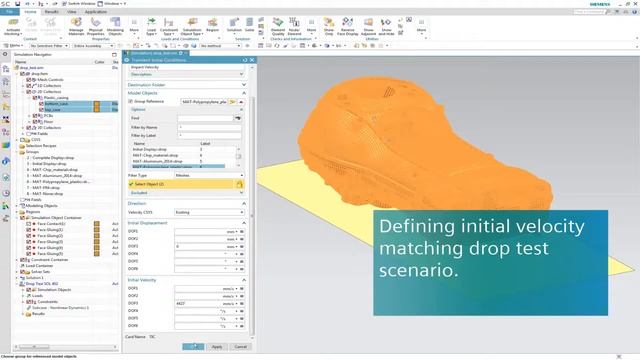The image size is (640, 360).
Task: Click the OK button
Action: coord(193,347)
